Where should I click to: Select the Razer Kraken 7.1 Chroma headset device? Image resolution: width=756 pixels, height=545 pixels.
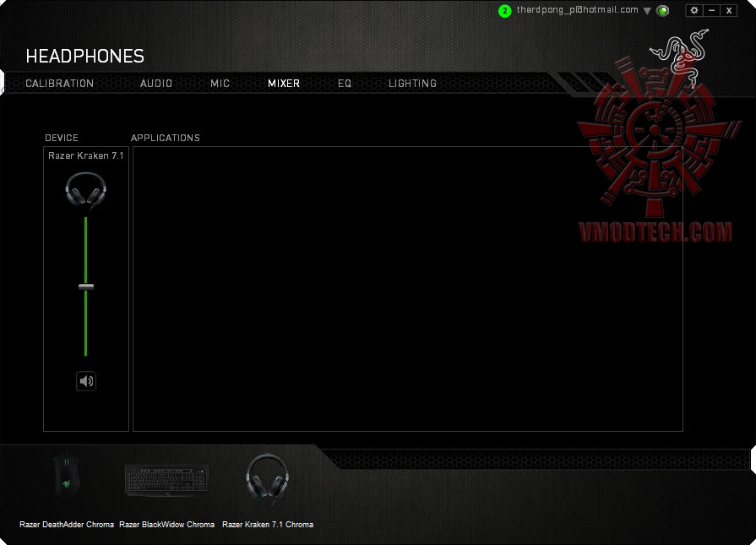click(268, 477)
